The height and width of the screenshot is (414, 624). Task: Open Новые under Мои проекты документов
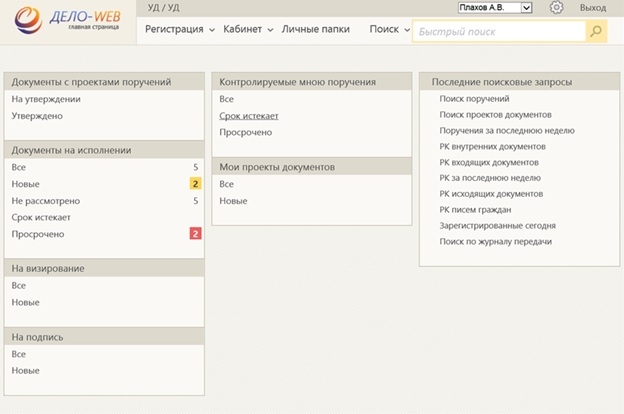coord(232,201)
